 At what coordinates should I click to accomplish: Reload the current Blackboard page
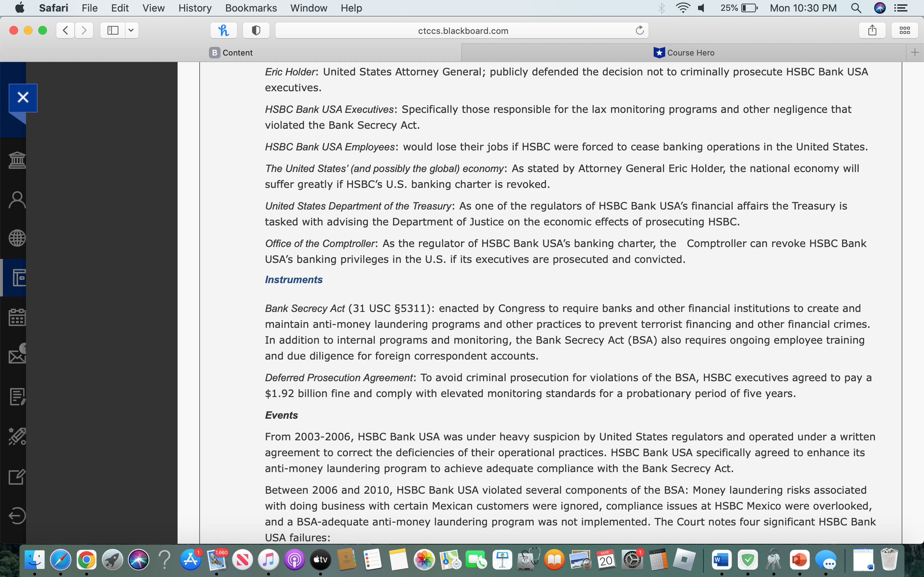tap(640, 31)
